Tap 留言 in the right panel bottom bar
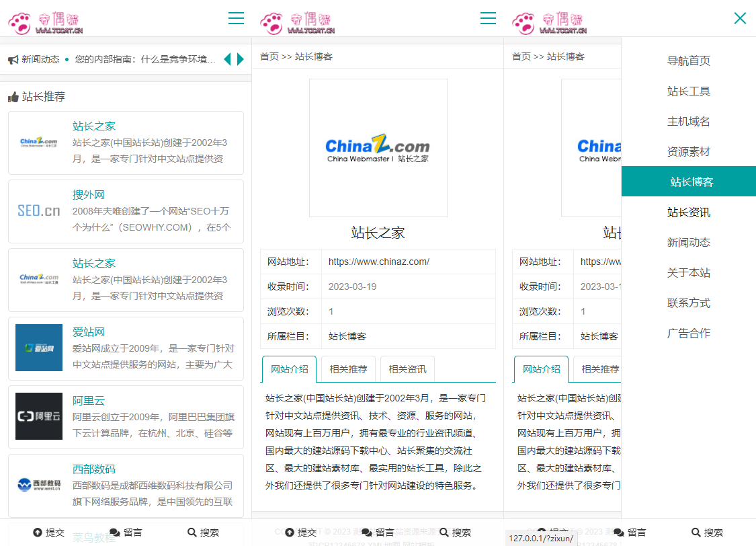 pyautogui.click(x=630, y=533)
